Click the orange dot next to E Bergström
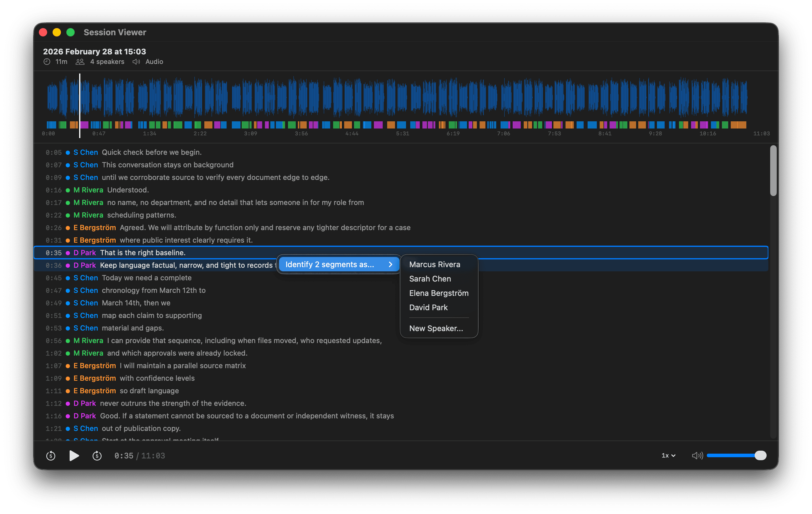812x514 pixels. 68,227
